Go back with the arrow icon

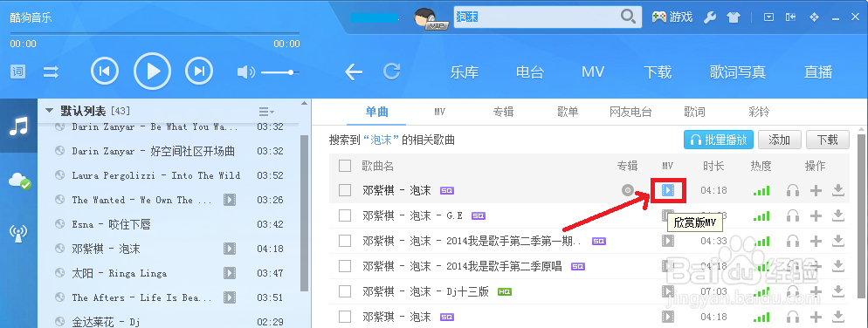tap(353, 72)
